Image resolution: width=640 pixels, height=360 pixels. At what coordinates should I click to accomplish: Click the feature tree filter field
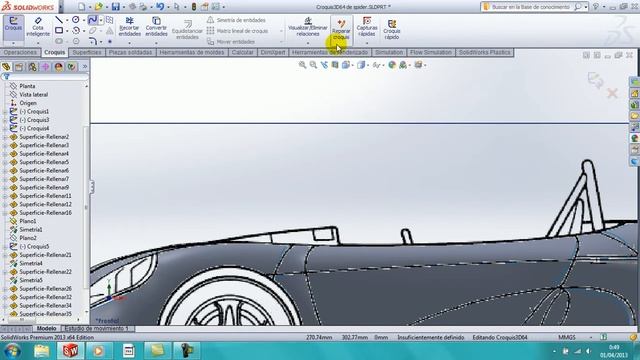point(45,77)
